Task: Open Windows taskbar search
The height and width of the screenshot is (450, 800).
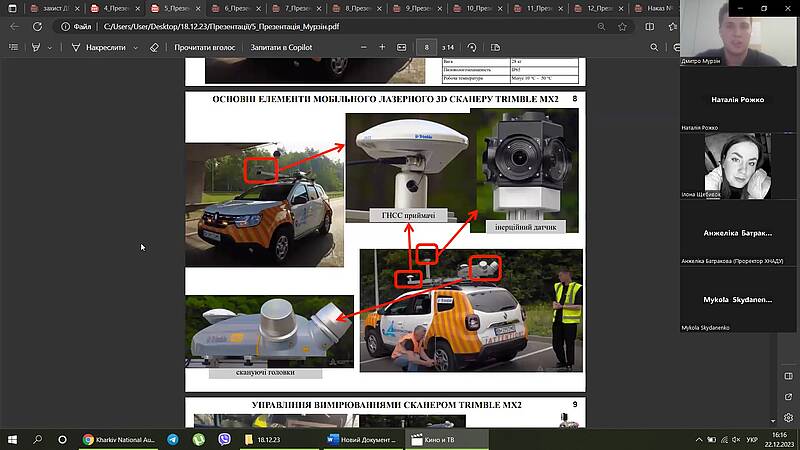Action: coord(37,439)
